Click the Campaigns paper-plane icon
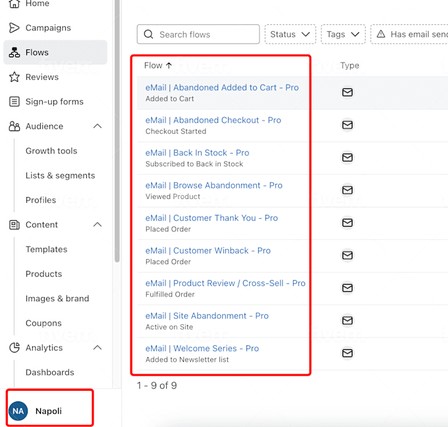 14,28
